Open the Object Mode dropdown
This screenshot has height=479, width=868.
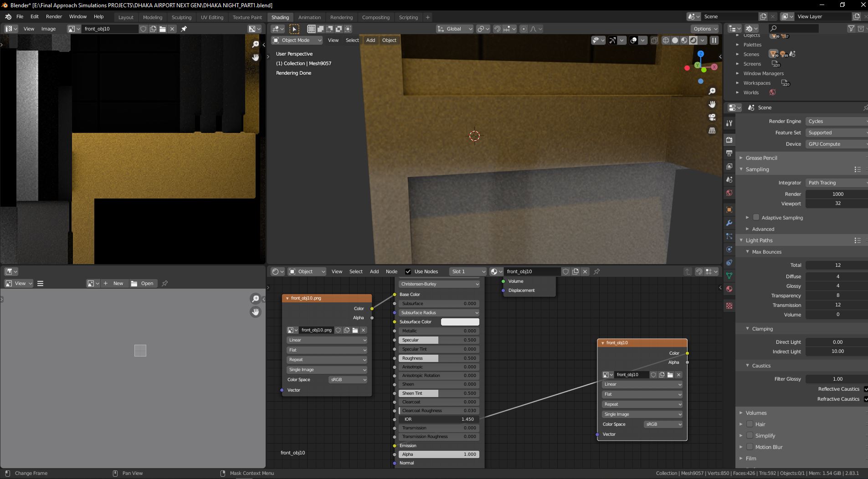point(297,40)
